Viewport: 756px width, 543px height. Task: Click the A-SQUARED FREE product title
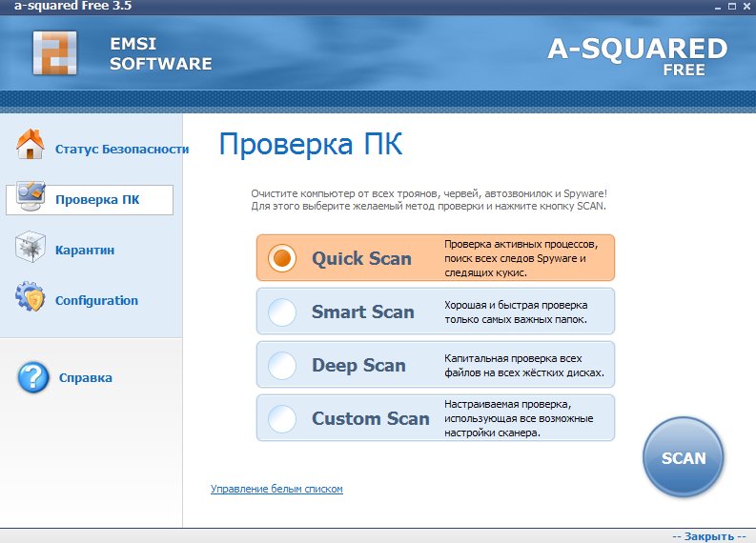click(x=638, y=57)
